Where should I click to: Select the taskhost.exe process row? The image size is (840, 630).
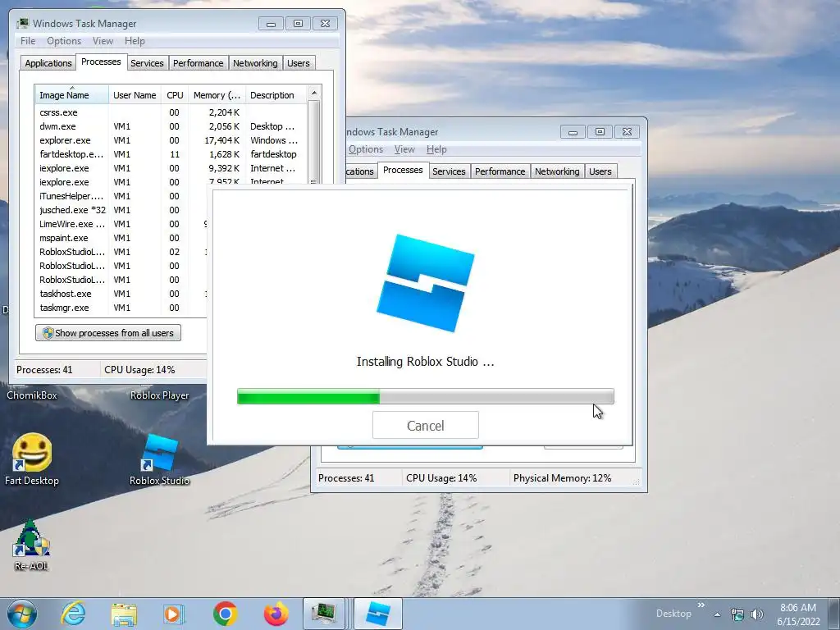click(x=121, y=294)
